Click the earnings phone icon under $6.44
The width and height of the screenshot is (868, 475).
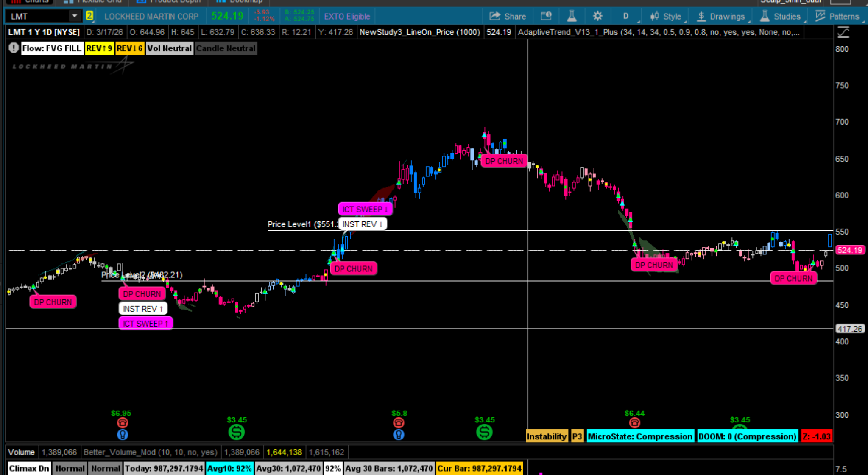(634, 422)
